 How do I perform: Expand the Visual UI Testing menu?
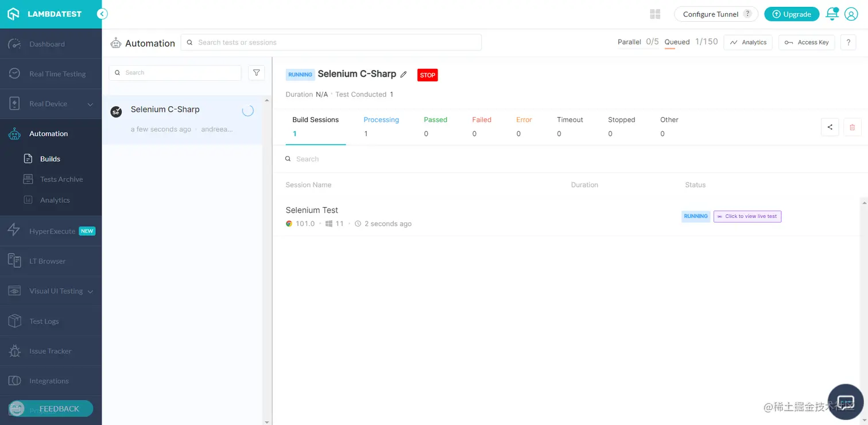point(56,291)
